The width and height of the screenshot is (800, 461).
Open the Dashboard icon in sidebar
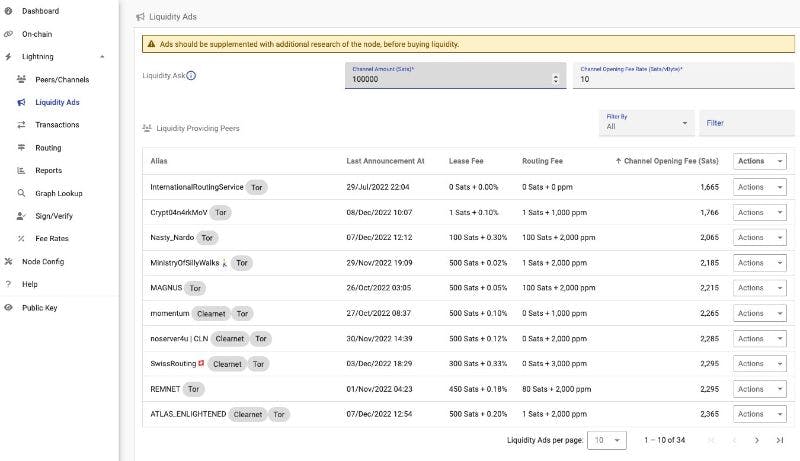tap(8, 11)
